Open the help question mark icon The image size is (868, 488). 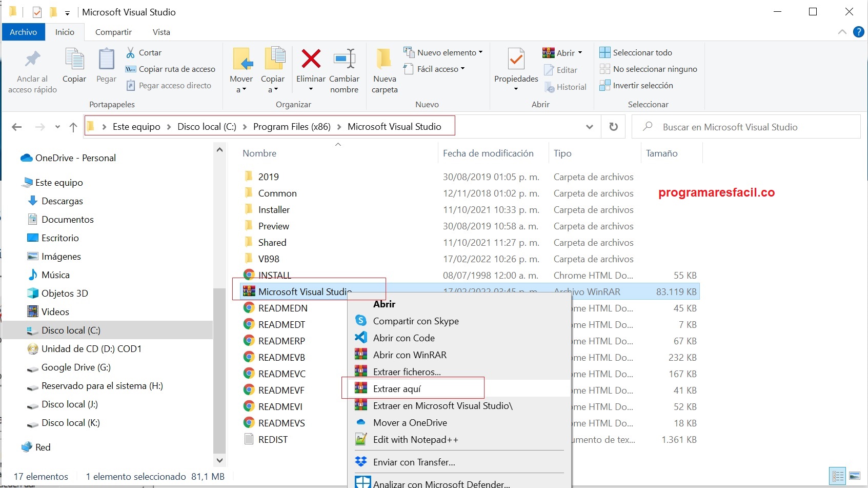(x=858, y=32)
